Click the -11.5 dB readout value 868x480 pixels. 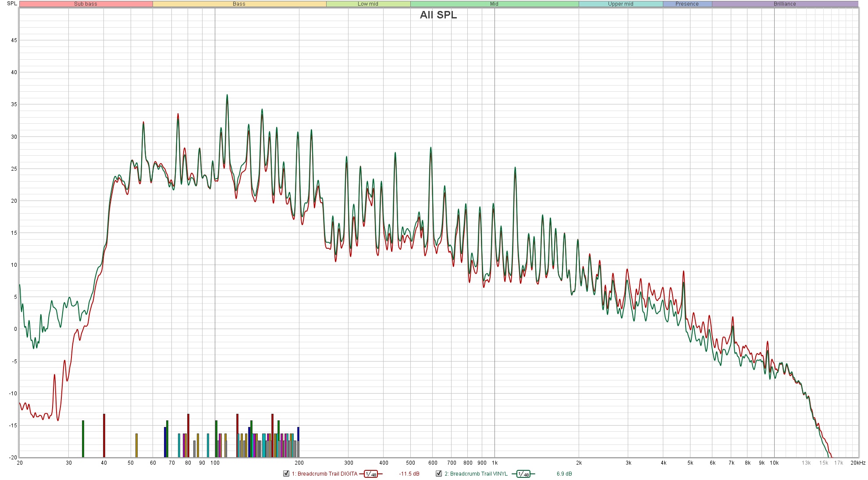(409, 474)
